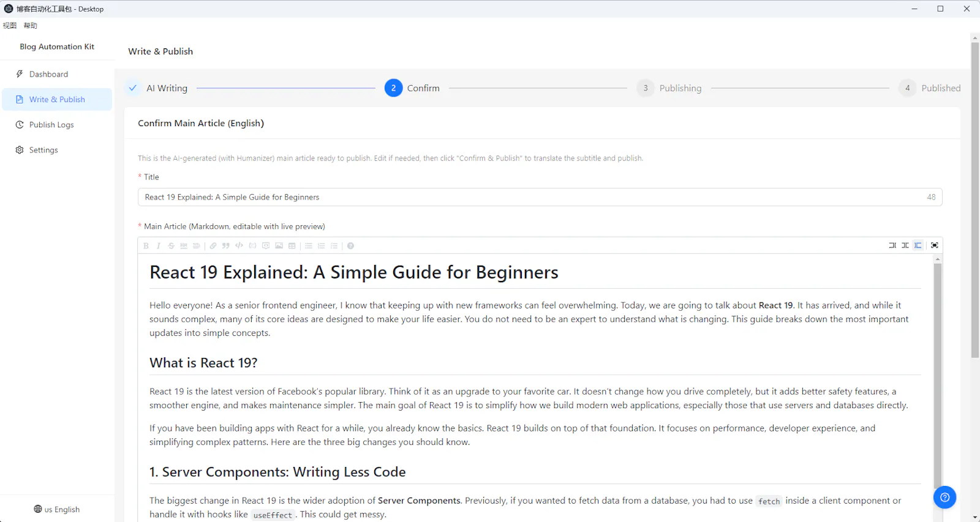
Task: Return to the AI Writing step
Action: click(157, 88)
